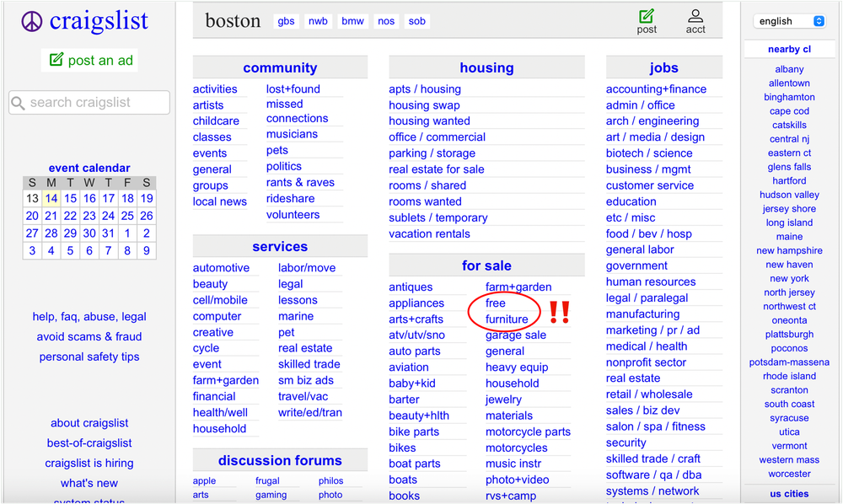Open the antiques for sale link

tap(411, 287)
